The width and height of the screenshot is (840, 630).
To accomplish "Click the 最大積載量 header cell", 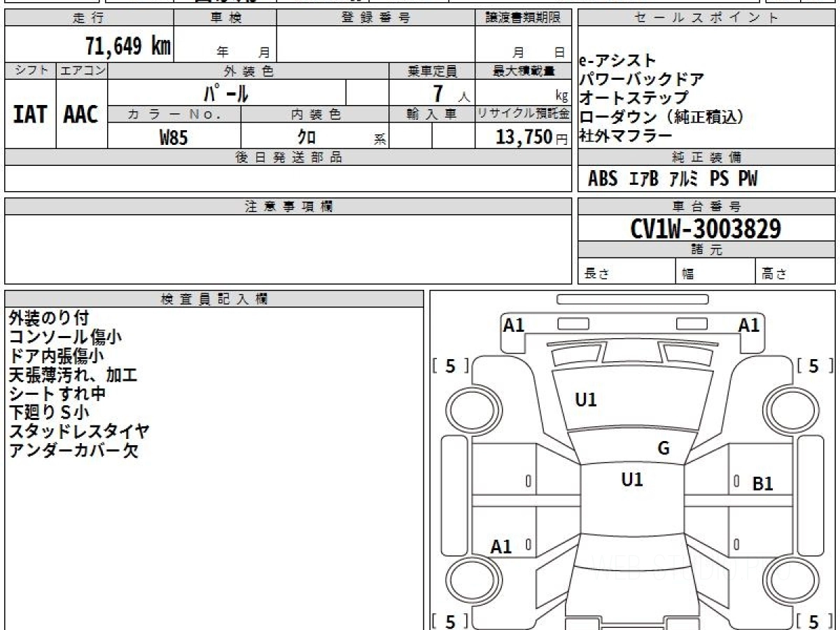I will (x=524, y=71).
